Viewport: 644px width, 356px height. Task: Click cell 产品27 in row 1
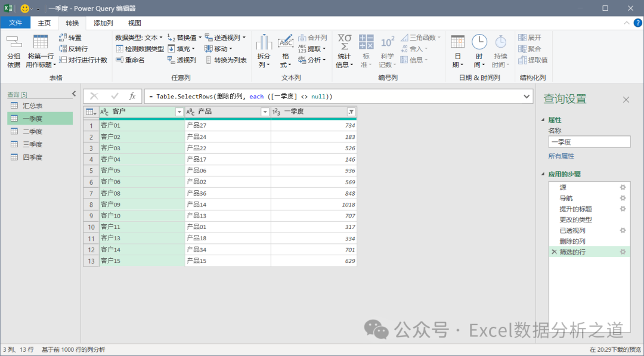coord(228,125)
